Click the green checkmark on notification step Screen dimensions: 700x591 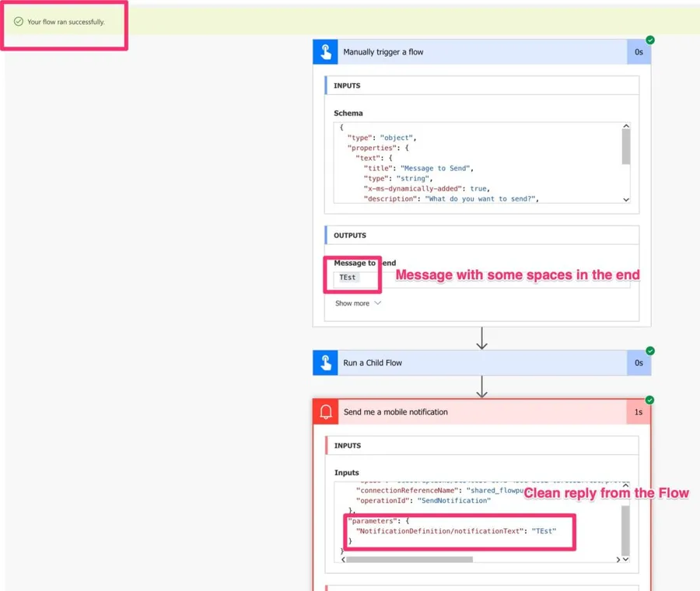pyautogui.click(x=650, y=400)
